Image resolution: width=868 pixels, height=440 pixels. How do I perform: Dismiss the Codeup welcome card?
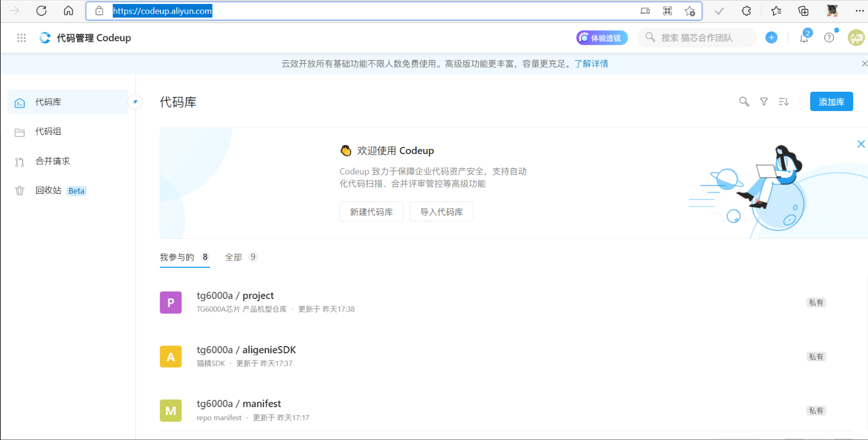coord(861,144)
